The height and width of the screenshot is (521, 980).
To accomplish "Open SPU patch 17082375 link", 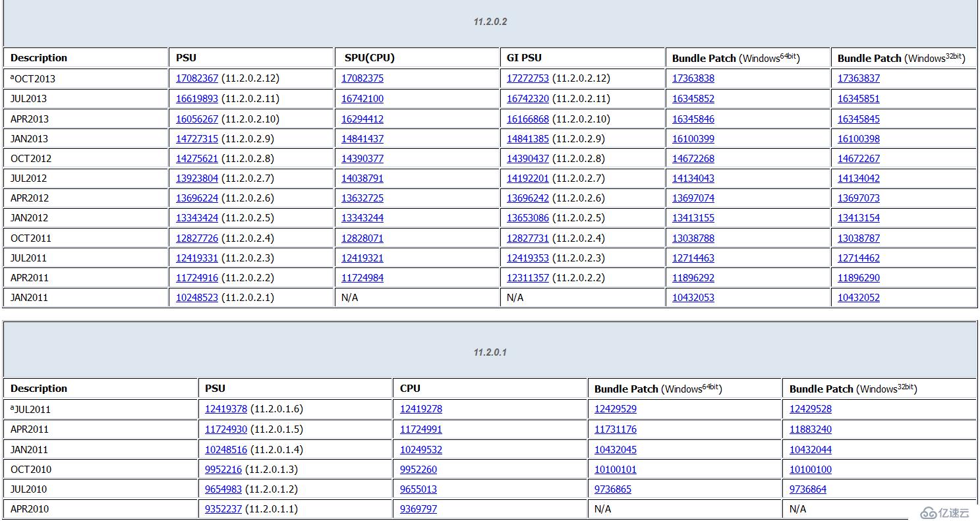I will pyautogui.click(x=362, y=78).
